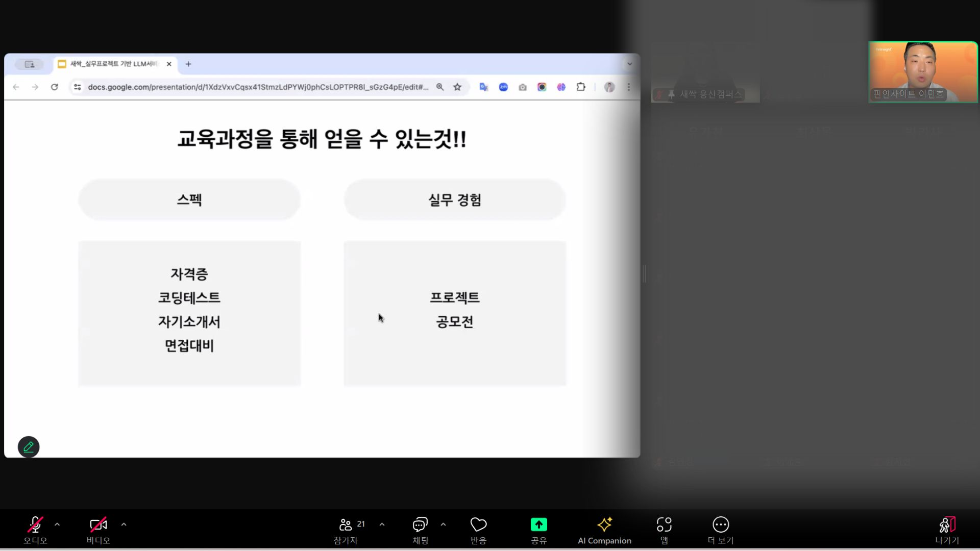This screenshot has height=551, width=980.
Task: Open the 참가자 participants panel
Action: pyautogui.click(x=346, y=530)
